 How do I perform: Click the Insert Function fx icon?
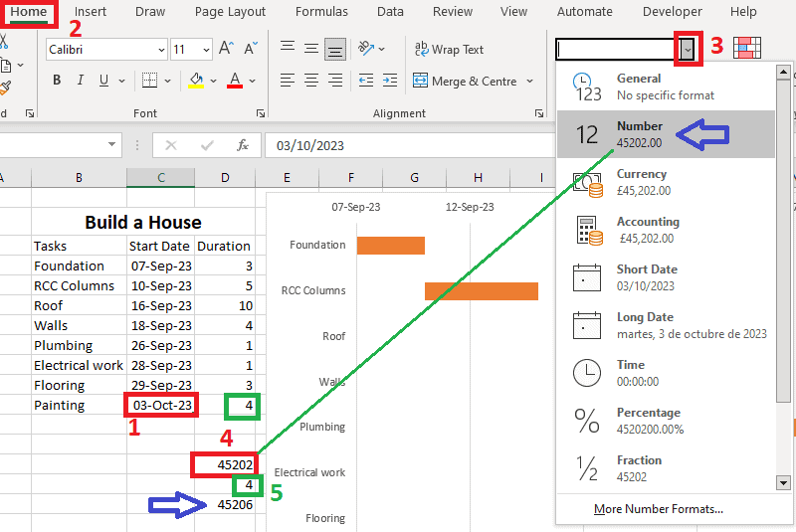(x=242, y=145)
